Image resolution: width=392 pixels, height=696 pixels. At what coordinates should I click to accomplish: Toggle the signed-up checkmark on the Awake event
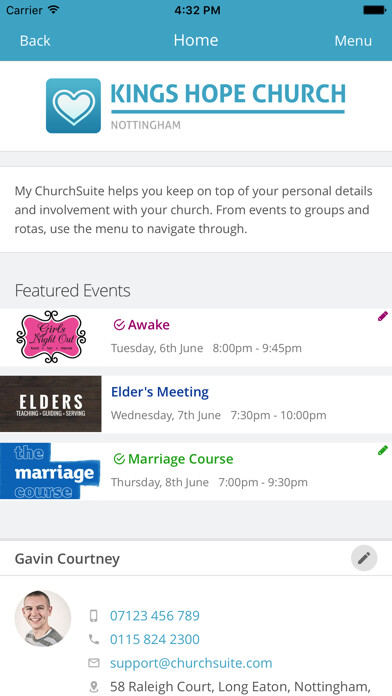[x=119, y=325]
